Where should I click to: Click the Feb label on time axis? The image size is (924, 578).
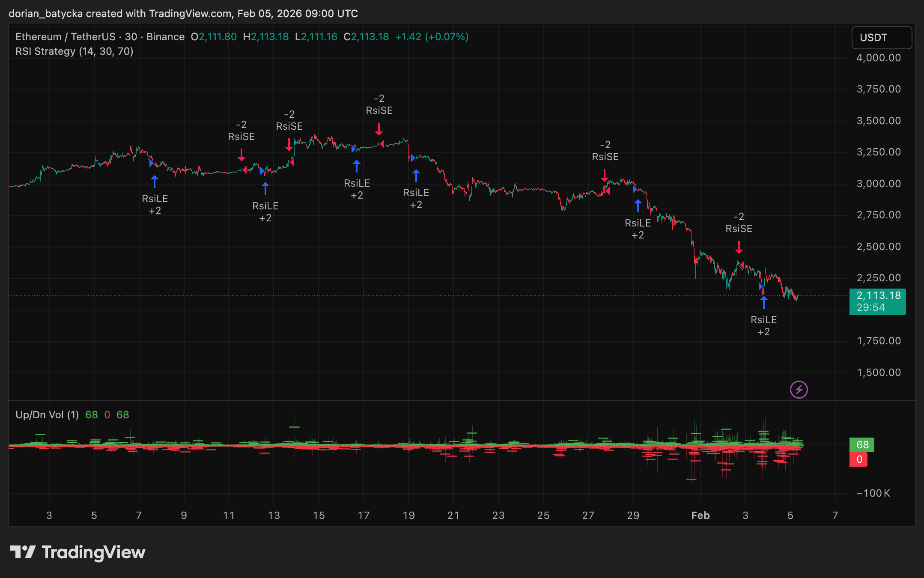coord(700,515)
